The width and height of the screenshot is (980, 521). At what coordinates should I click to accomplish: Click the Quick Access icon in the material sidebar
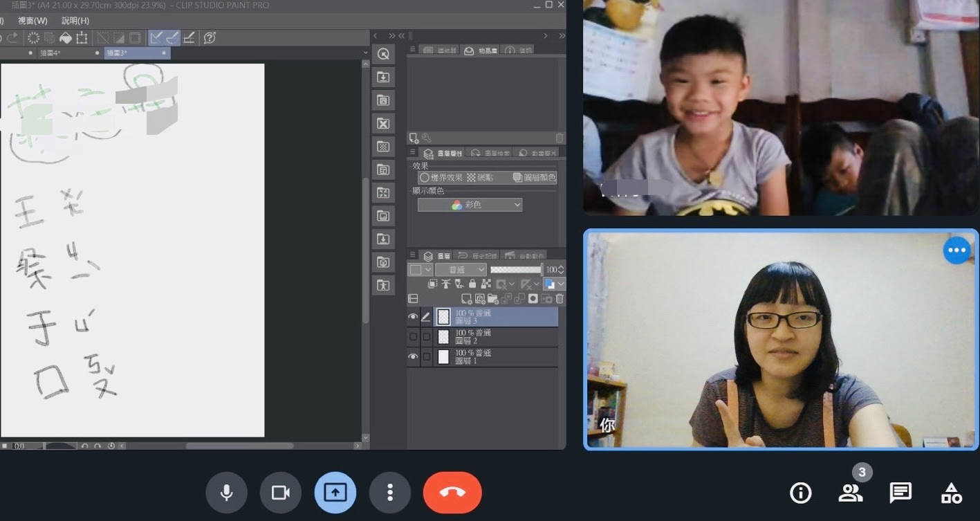pyautogui.click(x=383, y=54)
